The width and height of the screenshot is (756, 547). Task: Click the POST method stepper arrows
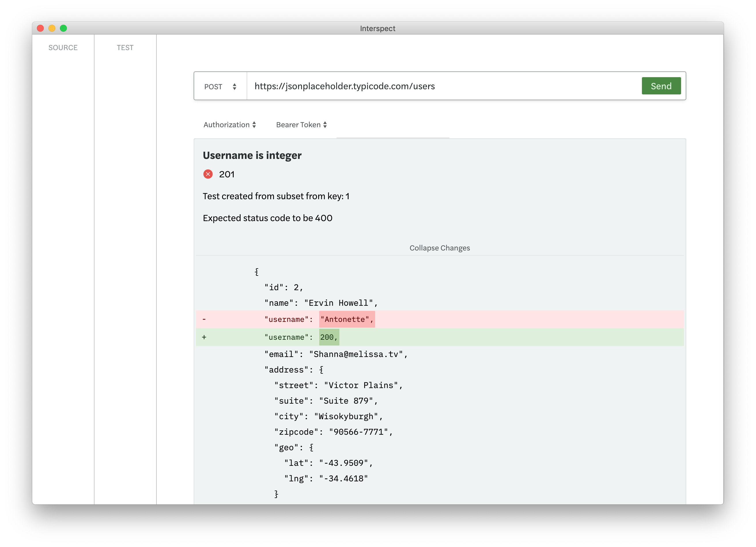click(234, 87)
